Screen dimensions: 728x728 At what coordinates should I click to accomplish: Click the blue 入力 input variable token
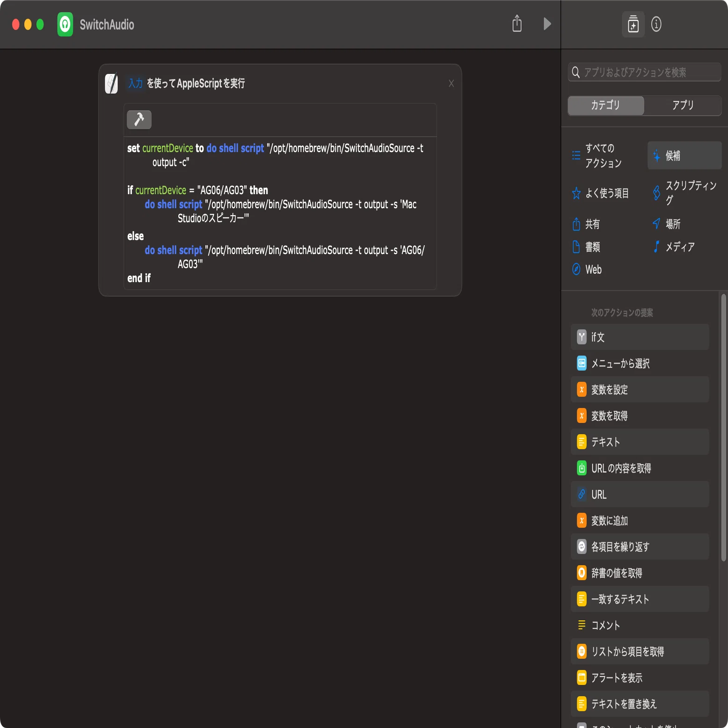135,83
